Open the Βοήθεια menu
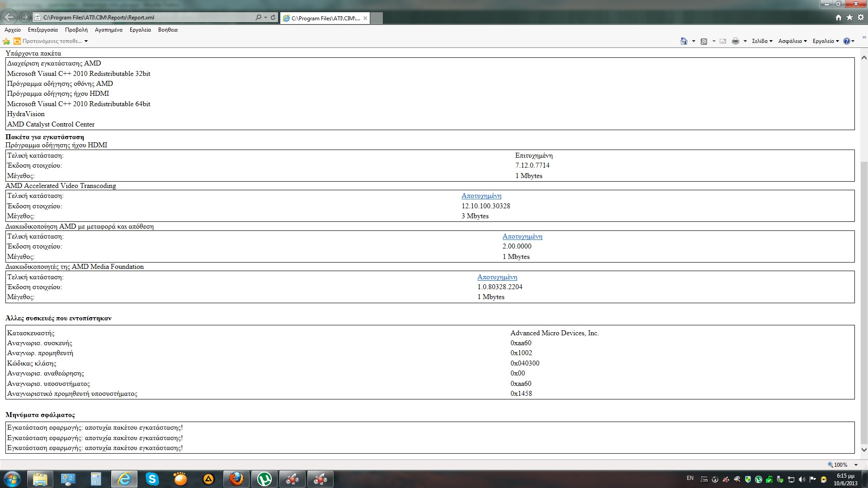This screenshot has width=868, height=488. tap(168, 30)
